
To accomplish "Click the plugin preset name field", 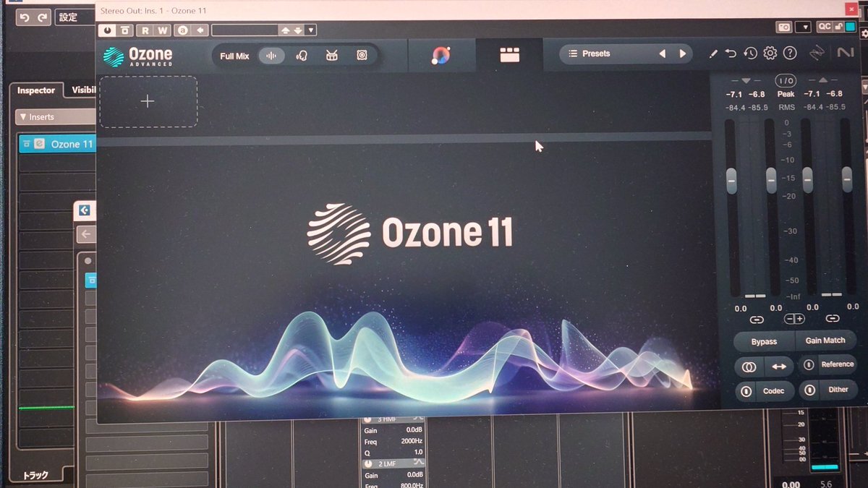I will 245,30.
